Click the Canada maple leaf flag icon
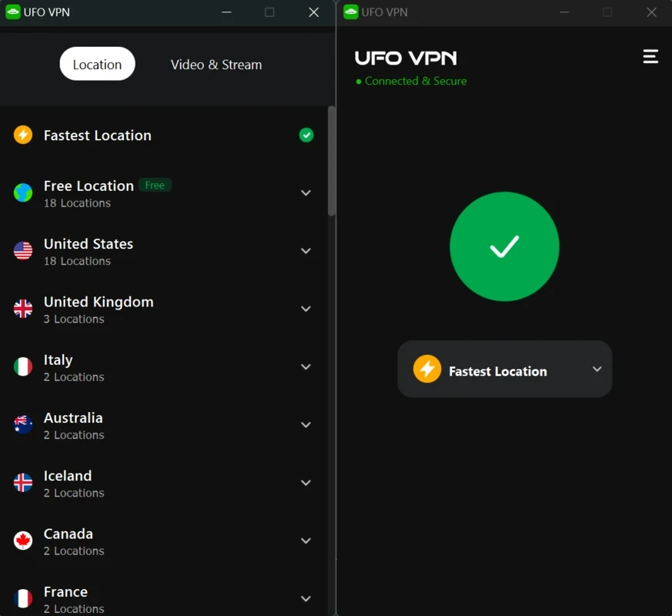 (23, 541)
